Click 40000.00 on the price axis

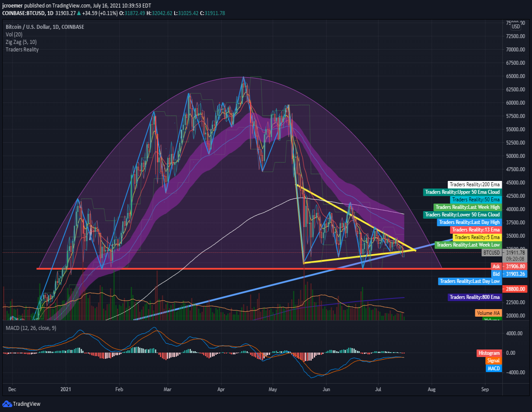tap(516, 209)
